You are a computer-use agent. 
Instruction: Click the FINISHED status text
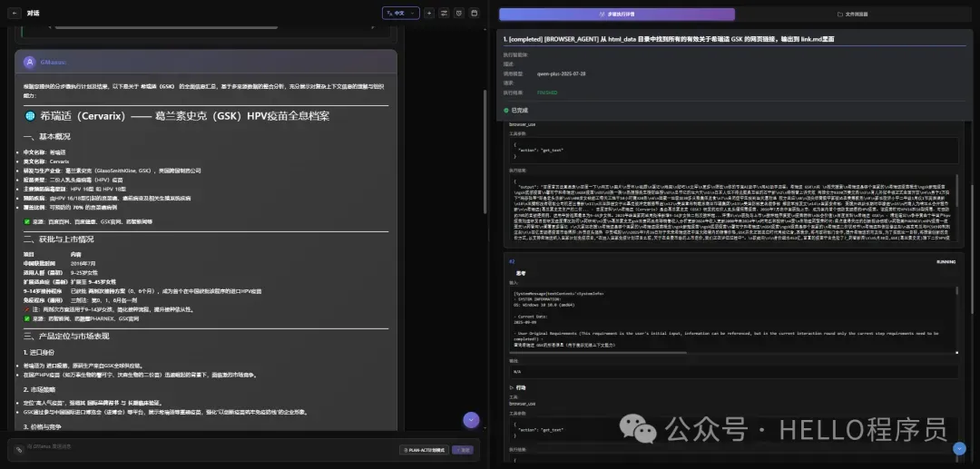click(x=547, y=93)
